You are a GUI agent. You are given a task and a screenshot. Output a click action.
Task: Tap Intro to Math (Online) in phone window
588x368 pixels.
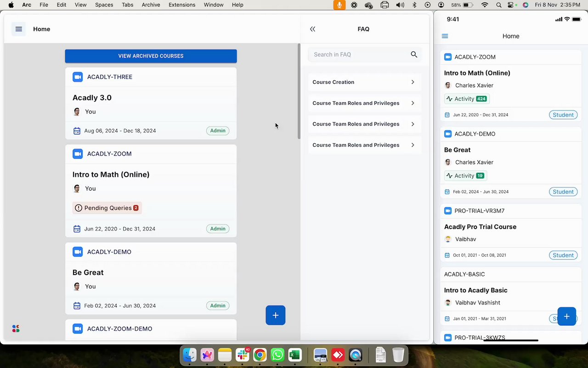(477, 73)
